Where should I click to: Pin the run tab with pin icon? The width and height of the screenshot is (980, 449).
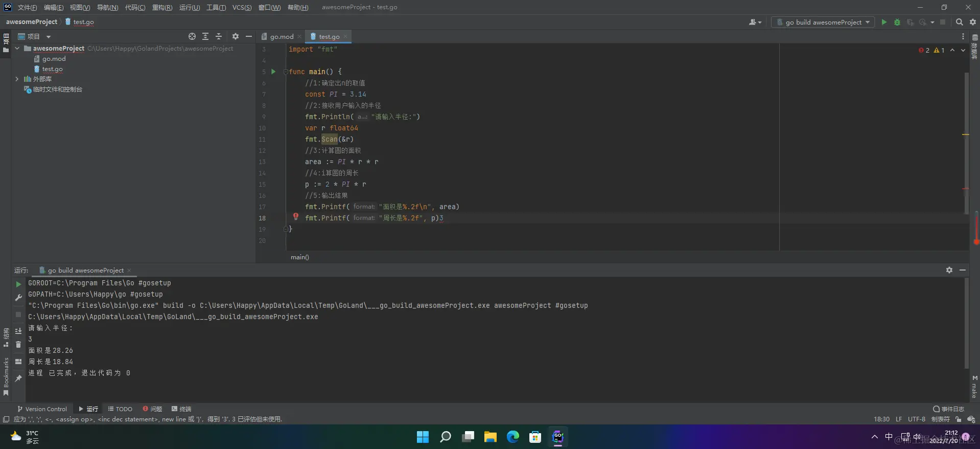(x=18, y=378)
